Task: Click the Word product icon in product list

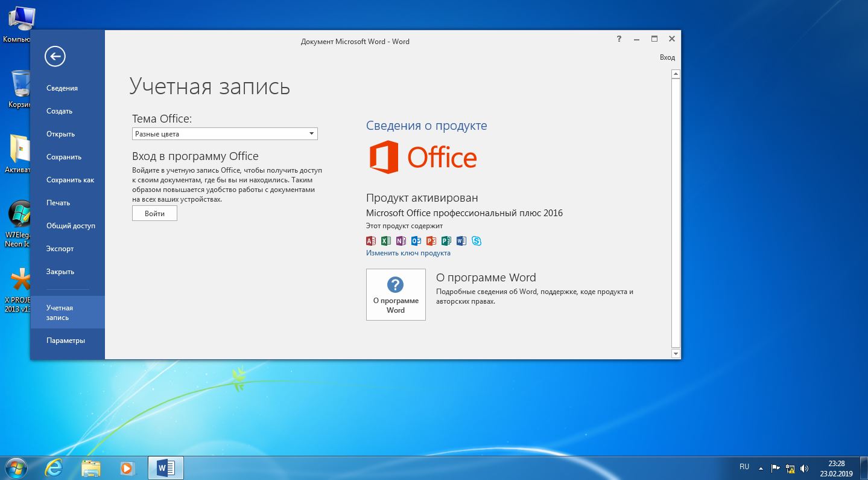Action: point(461,241)
